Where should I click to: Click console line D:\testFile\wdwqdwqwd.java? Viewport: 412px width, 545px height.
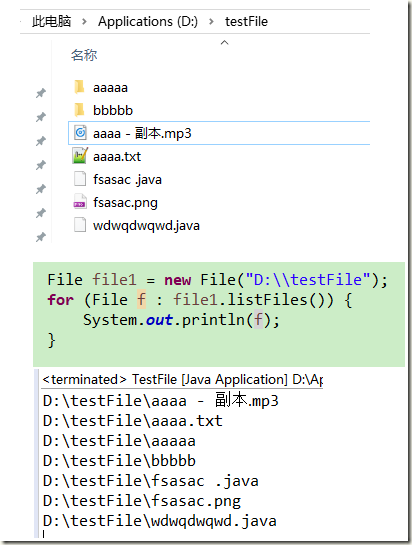point(160,521)
